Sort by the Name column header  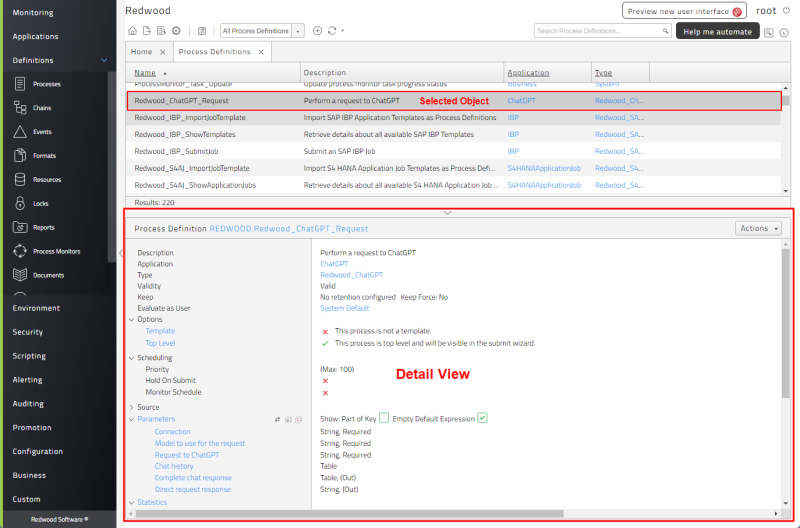145,73
